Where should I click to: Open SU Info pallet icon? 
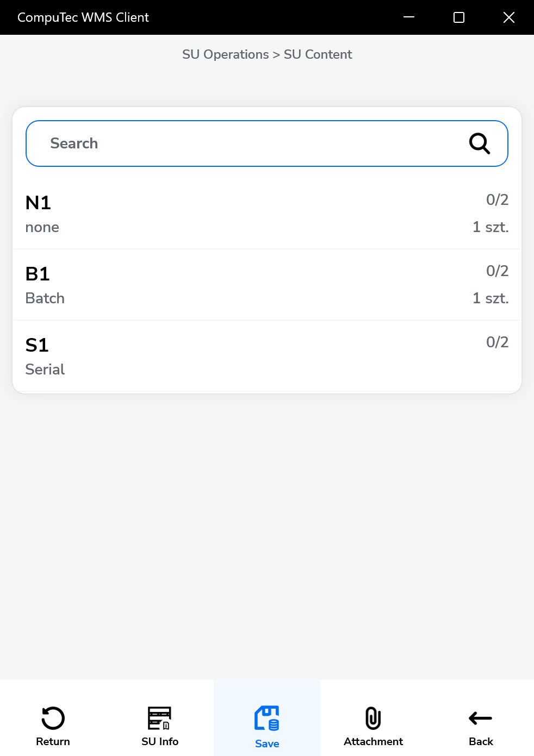(x=160, y=718)
